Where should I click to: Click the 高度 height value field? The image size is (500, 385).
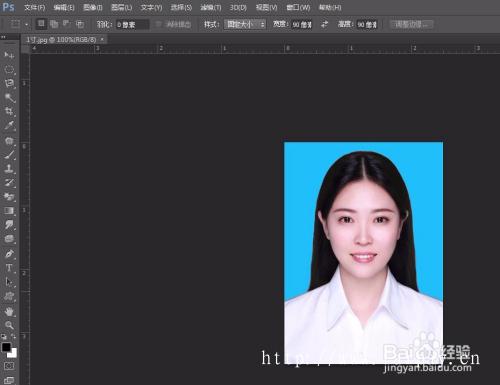367,25
